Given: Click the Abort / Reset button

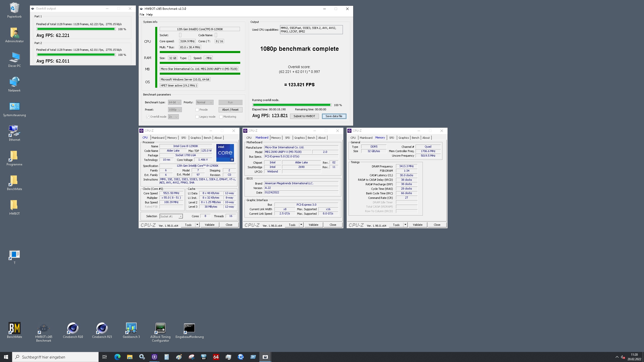Looking at the screenshot, I should click(230, 110).
